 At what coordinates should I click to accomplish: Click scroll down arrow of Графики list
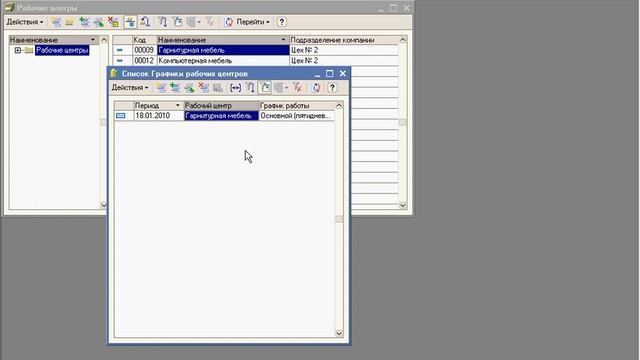coord(339,333)
